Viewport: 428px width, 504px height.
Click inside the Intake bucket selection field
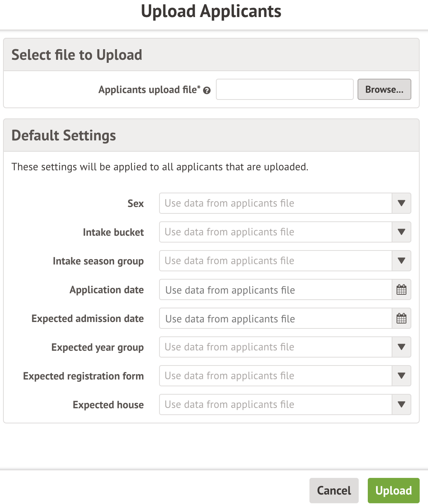[x=275, y=232]
